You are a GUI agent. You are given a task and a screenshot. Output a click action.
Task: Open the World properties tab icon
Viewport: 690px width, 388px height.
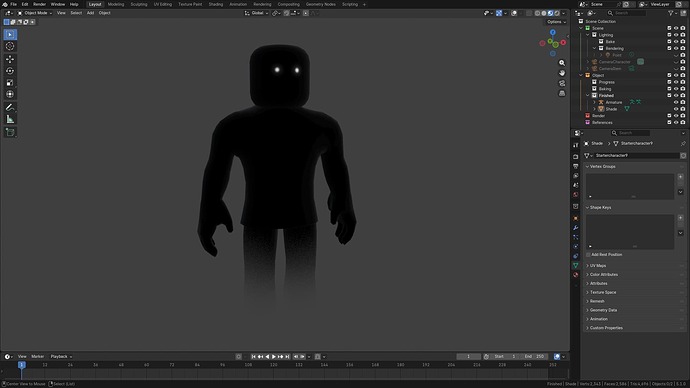coord(576,194)
